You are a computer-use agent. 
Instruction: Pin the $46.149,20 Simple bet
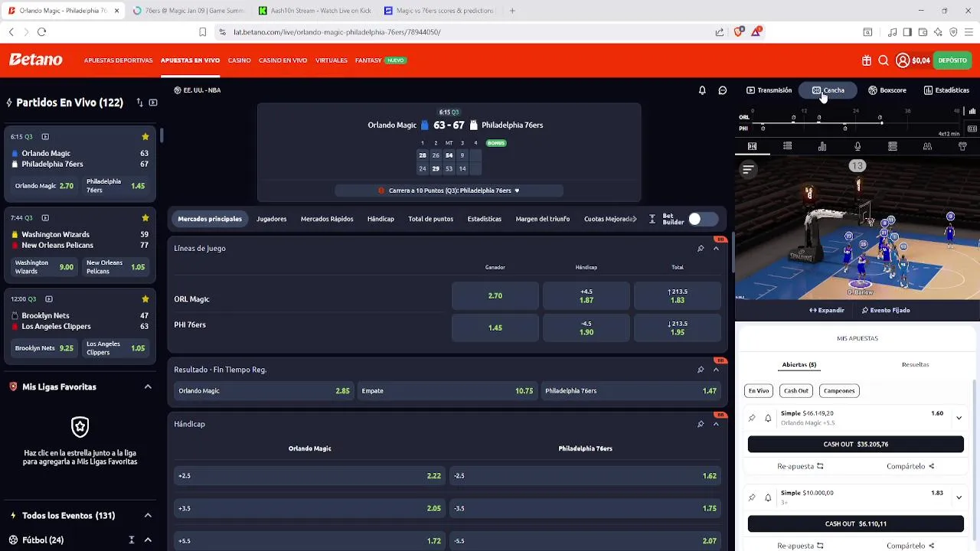(x=752, y=418)
